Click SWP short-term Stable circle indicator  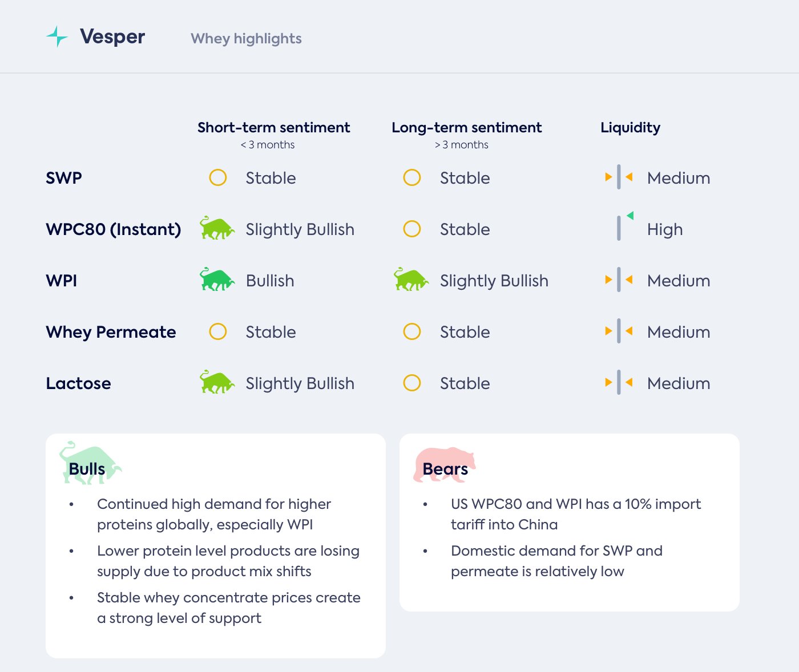tap(218, 177)
